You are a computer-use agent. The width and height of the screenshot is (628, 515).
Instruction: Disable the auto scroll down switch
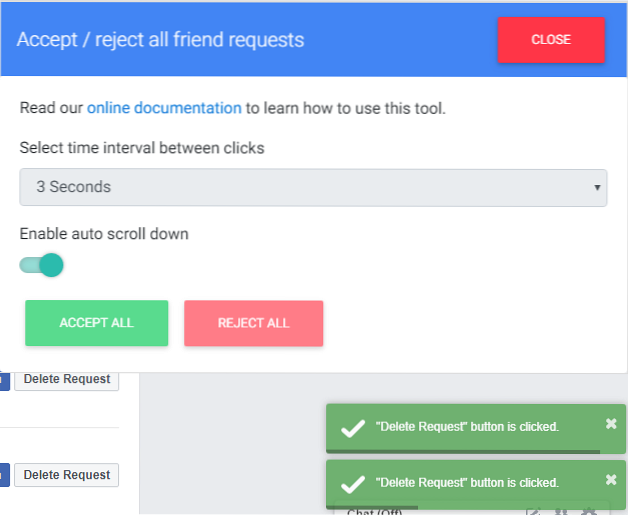pos(42,265)
